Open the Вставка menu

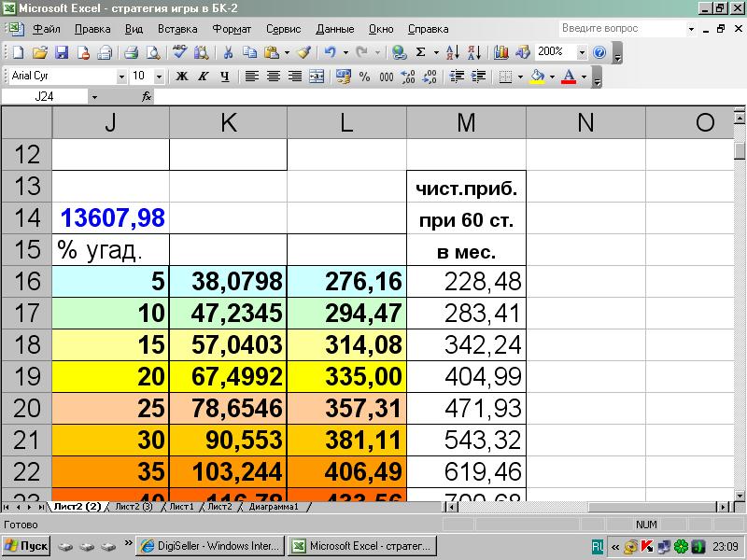(177, 29)
